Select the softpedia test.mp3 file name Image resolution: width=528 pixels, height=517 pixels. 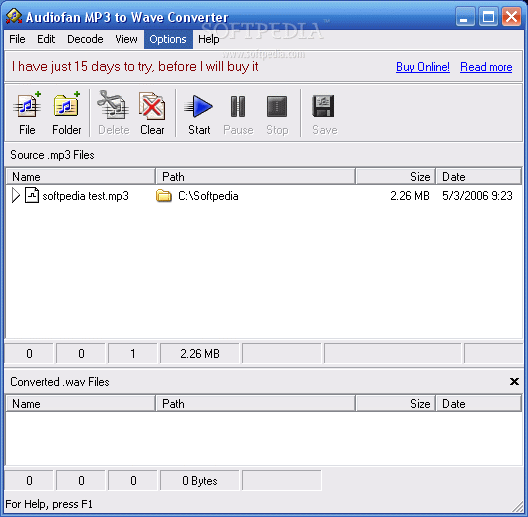tap(86, 196)
